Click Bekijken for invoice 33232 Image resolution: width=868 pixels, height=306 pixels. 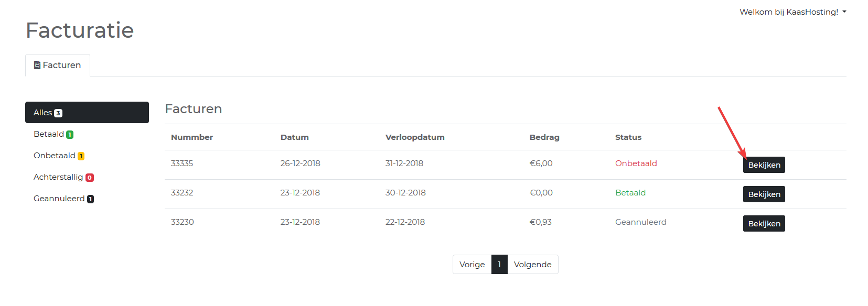click(764, 194)
